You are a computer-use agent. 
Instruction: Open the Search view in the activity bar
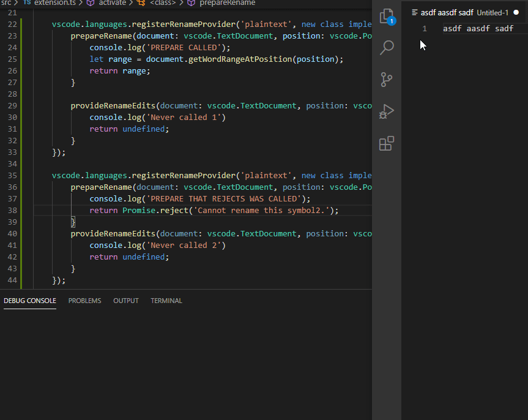pyautogui.click(x=387, y=48)
